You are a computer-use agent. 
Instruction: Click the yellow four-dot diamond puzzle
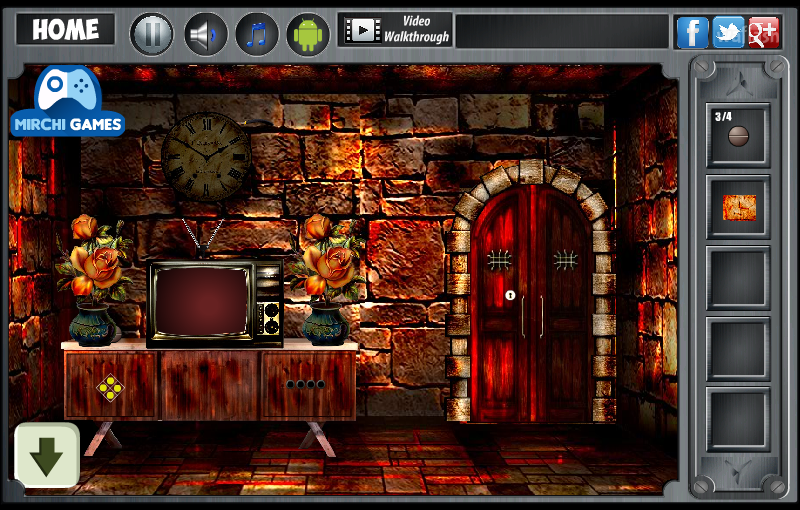coord(110,389)
